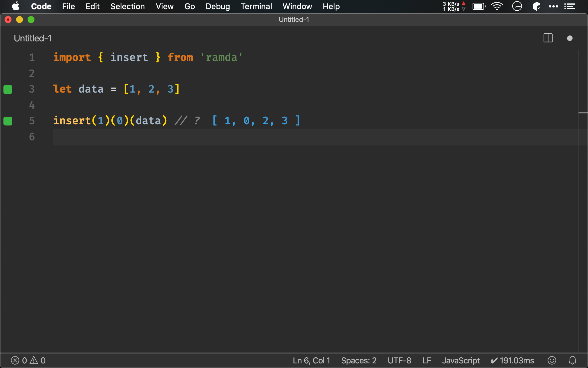The width and height of the screenshot is (588, 368).
Task: Open the Wi-Fi menu bar icon
Action: coord(497,6)
